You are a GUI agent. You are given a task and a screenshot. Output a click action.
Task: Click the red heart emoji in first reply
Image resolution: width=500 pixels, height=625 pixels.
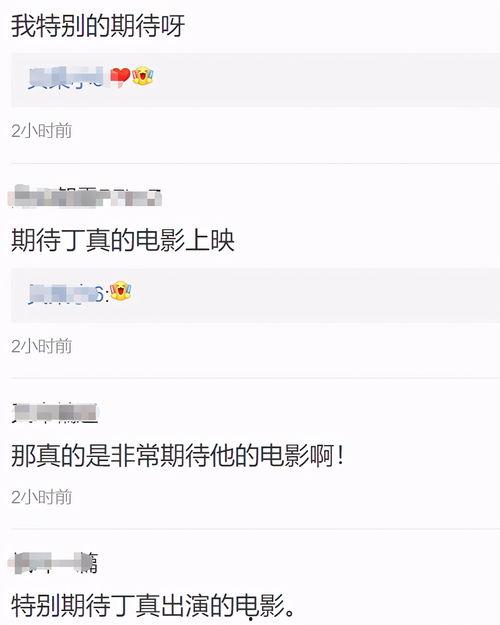coord(120,76)
